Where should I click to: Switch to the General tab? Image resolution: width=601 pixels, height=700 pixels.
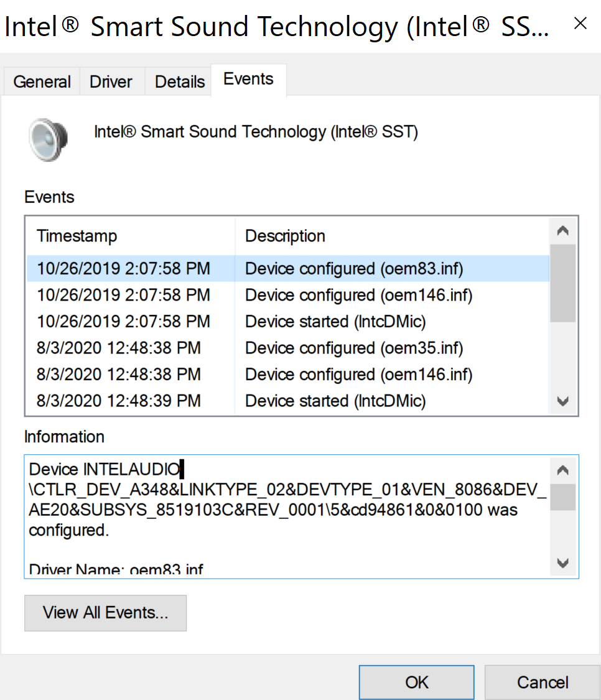42,82
